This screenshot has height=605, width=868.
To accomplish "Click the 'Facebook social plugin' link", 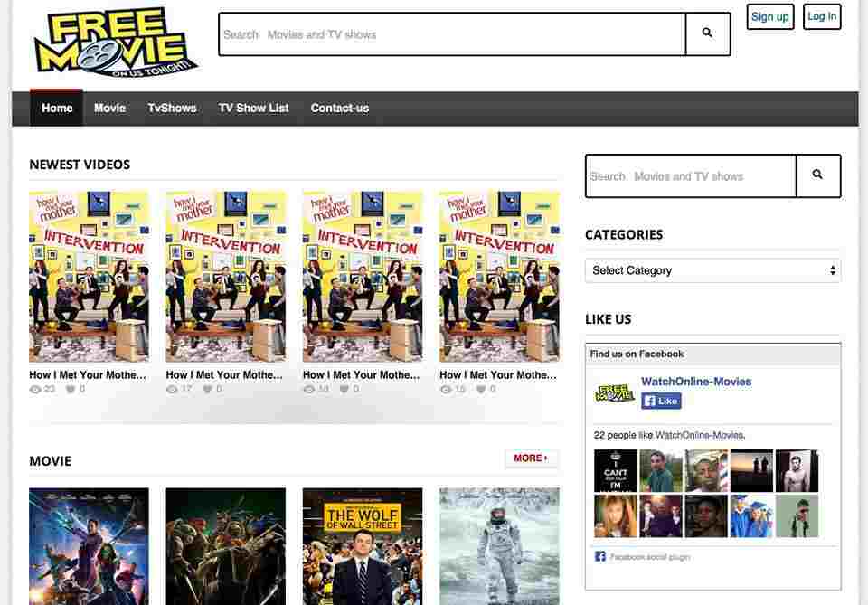I will [650, 557].
